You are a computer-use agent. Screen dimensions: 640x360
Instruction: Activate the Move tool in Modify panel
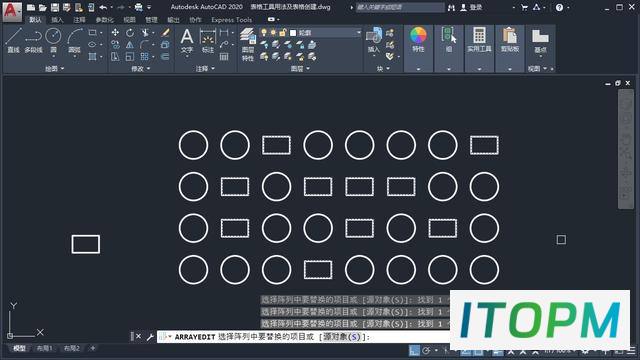pos(116,33)
